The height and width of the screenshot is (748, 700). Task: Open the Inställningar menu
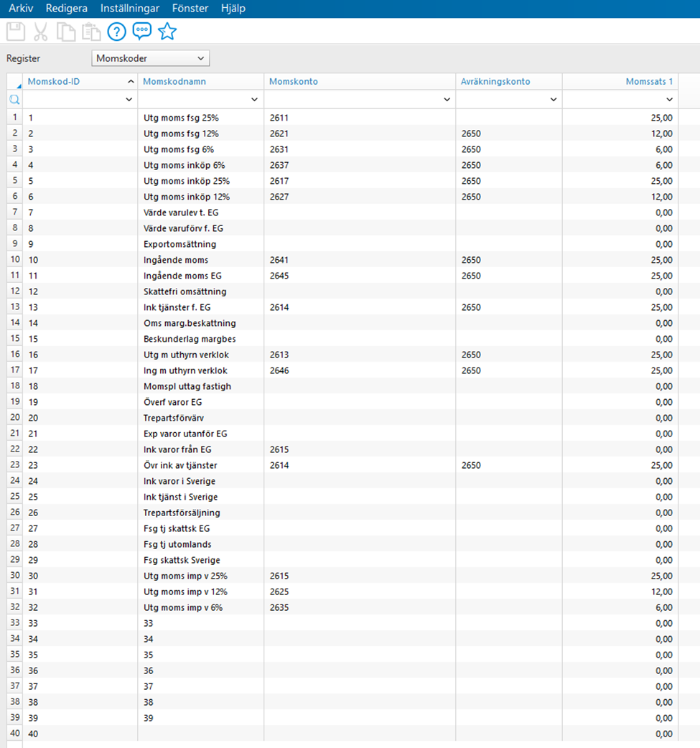pos(129,9)
